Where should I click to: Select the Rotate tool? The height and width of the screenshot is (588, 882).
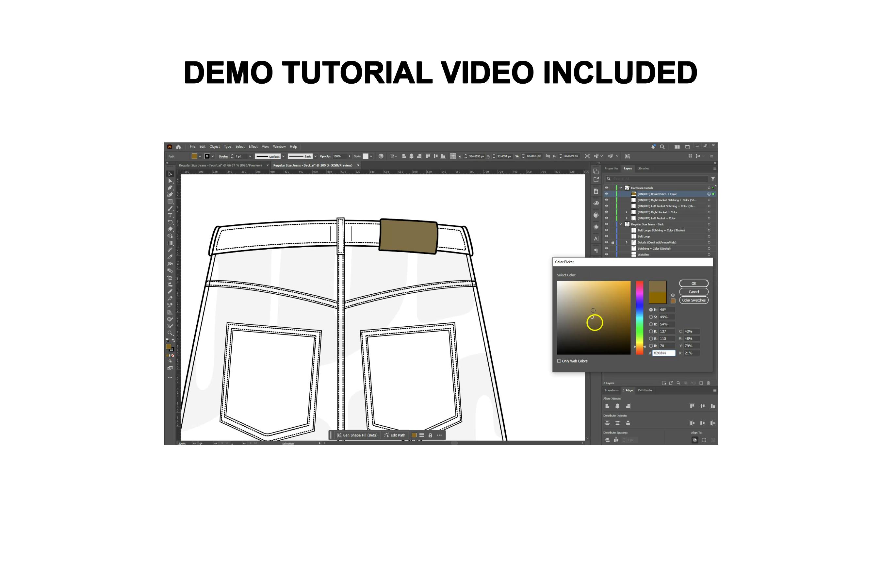coord(170,222)
